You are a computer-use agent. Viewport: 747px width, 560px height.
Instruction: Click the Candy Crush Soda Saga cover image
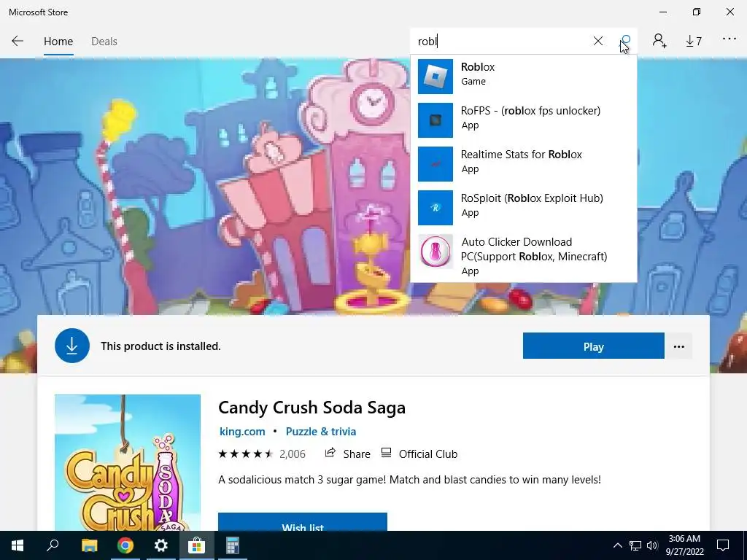(x=128, y=462)
